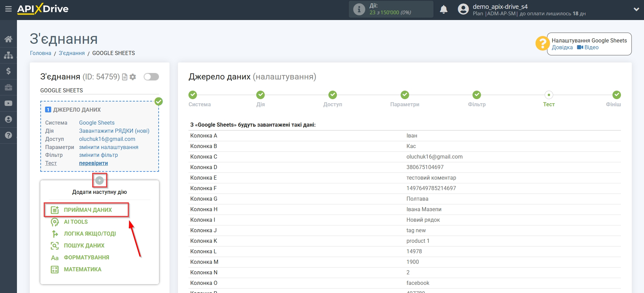Open connections sitemap sidebar icon
This screenshot has height=293, width=644.
pos(8,55)
